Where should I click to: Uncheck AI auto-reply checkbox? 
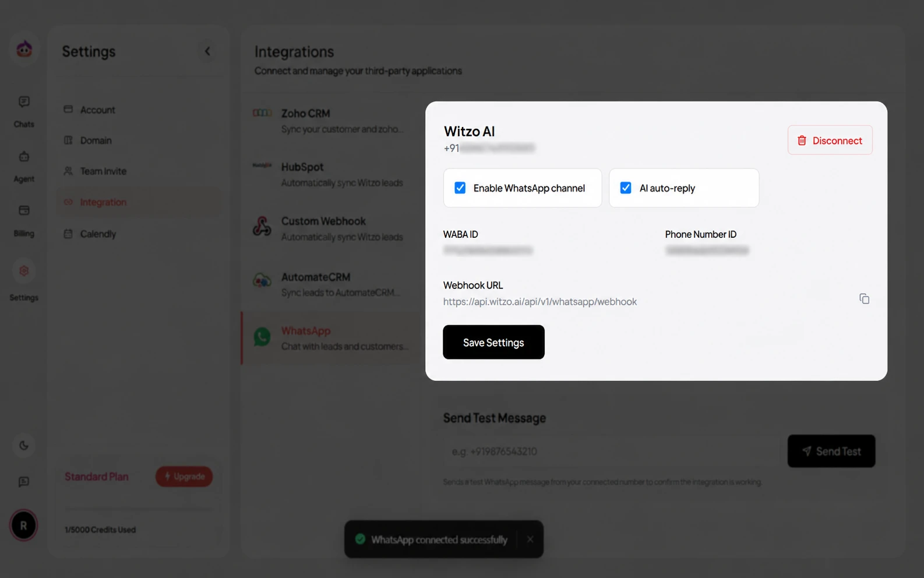pyautogui.click(x=626, y=188)
